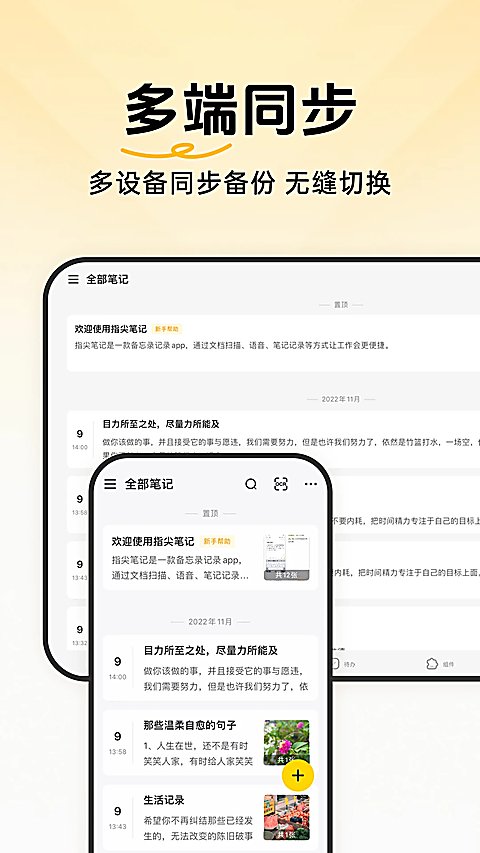Image resolution: width=480 pixels, height=853 pixels.
Task: Select the 组件 widget tab icon
Action: click(x=432, y=664)
